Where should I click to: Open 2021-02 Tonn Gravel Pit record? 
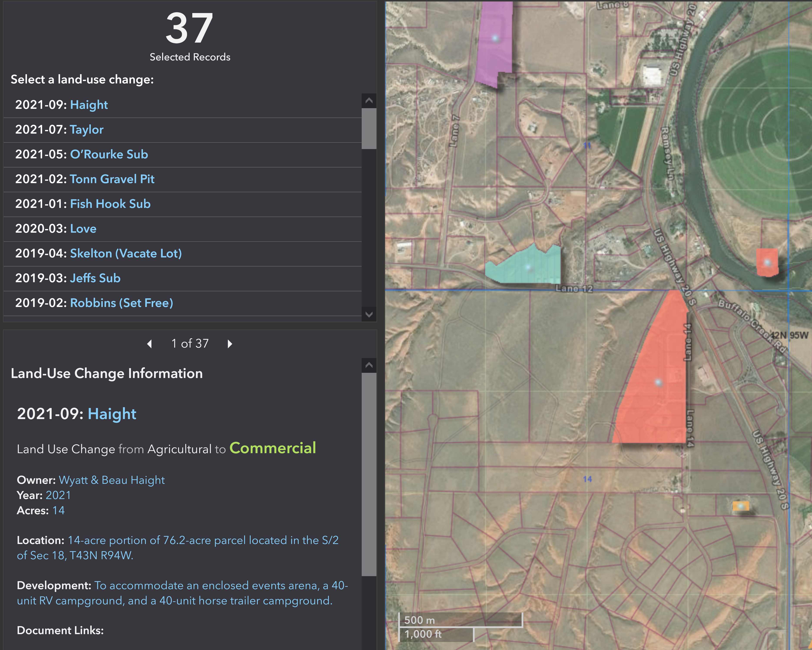112,179
